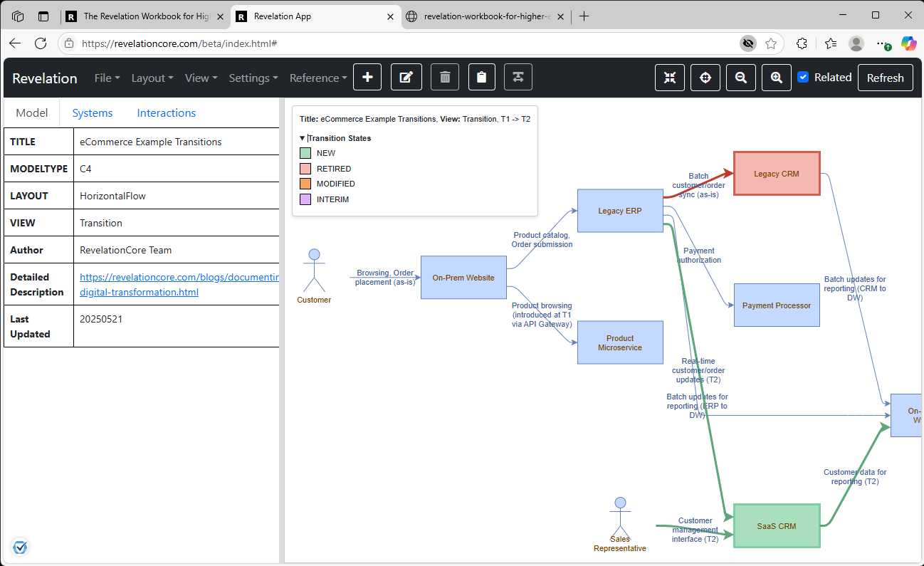Open the Layout dropdown menu

pyautogui.click(x=152, y=78)
